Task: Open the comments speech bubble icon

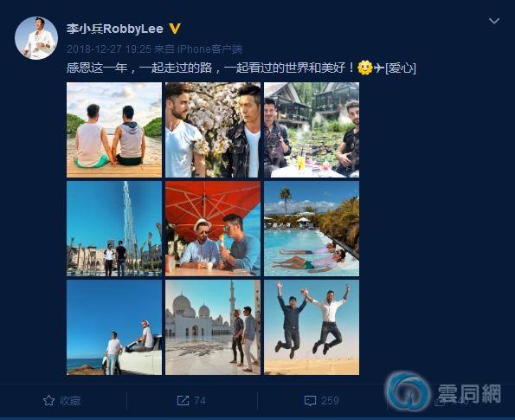Action: pos(311,401)
